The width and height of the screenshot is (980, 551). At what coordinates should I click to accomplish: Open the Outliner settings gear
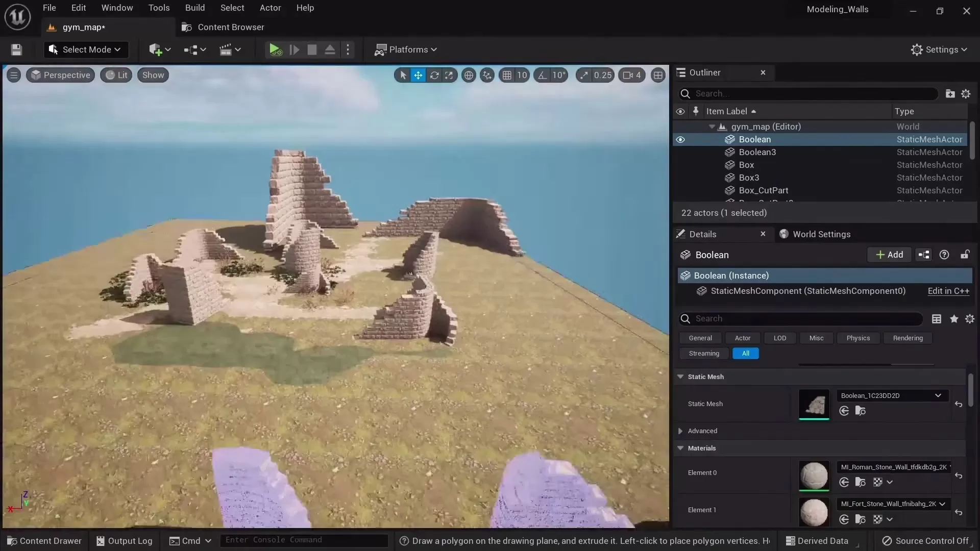(x=966, y=94)
